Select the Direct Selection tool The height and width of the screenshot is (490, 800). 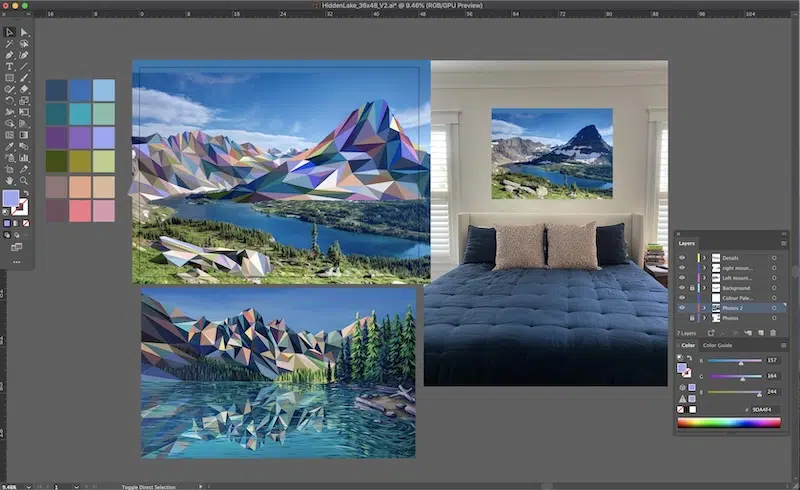[24, 32]
